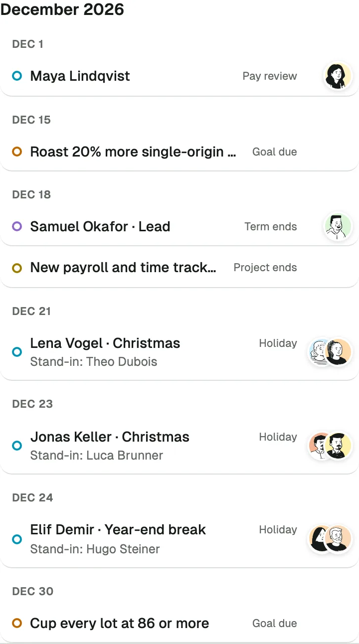The image size is (359, 644).
Task: Click the yellow circle beside New payroll project
Action: click(17, 268)
